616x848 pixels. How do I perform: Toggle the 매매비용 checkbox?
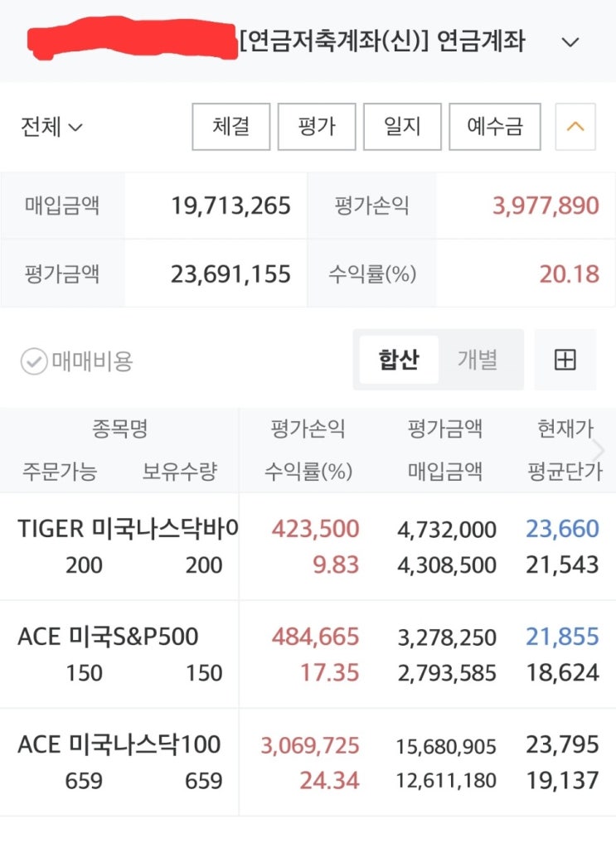click(34, 361)
